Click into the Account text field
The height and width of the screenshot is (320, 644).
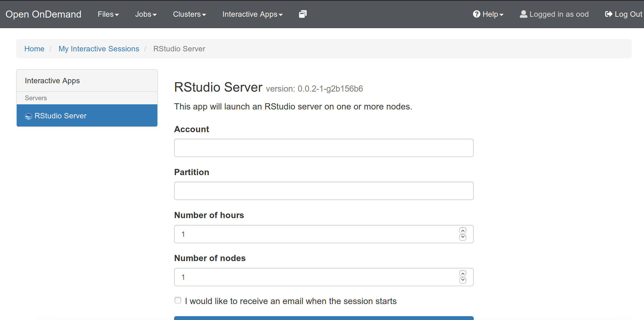pyautogui.click(x=324, y=148)
